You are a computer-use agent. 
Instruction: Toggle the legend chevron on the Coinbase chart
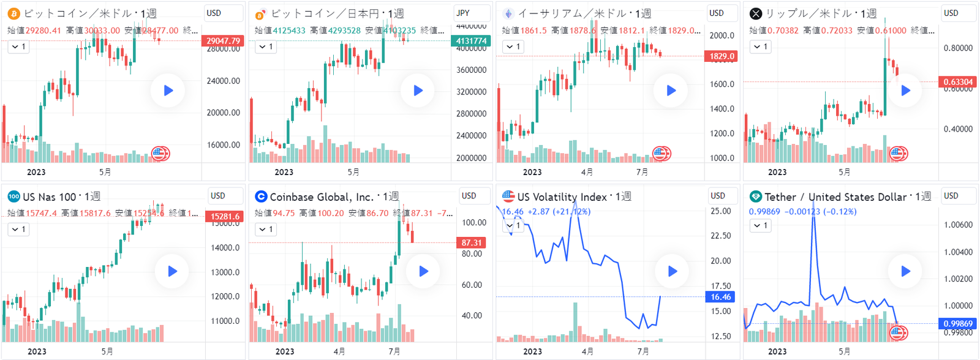tap(266, 229)
